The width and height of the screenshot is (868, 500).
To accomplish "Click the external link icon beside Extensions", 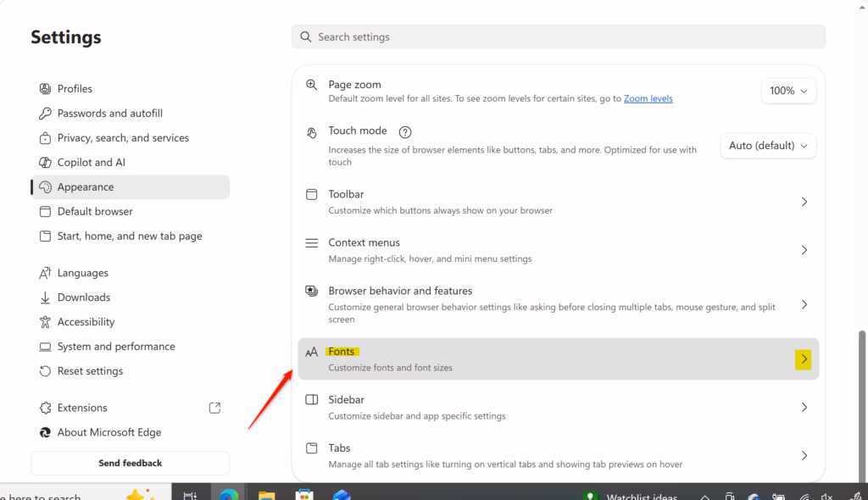I will pyautogui.click(x=214, y=408).
